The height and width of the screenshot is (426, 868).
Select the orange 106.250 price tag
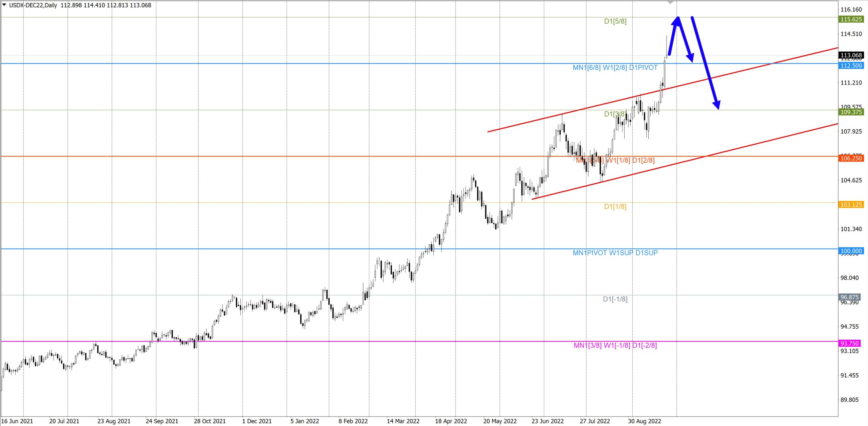[x=851, y=158]
